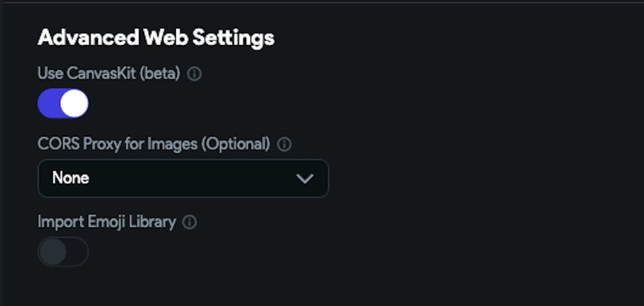Image resolution: width=644 pixels, height=306 pixels.
Task: Click the chevron arrow in the CORS Proxy dropdown
Action: 305,178
